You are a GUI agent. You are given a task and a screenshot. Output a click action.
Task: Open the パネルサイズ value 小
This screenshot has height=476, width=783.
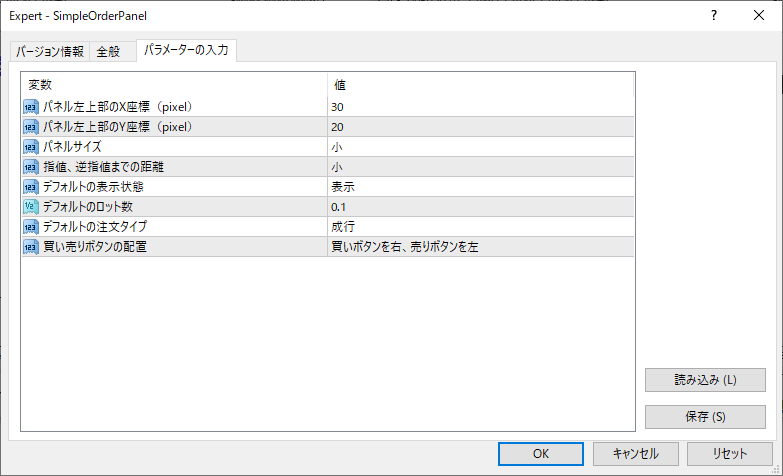(x=480, y=147)
